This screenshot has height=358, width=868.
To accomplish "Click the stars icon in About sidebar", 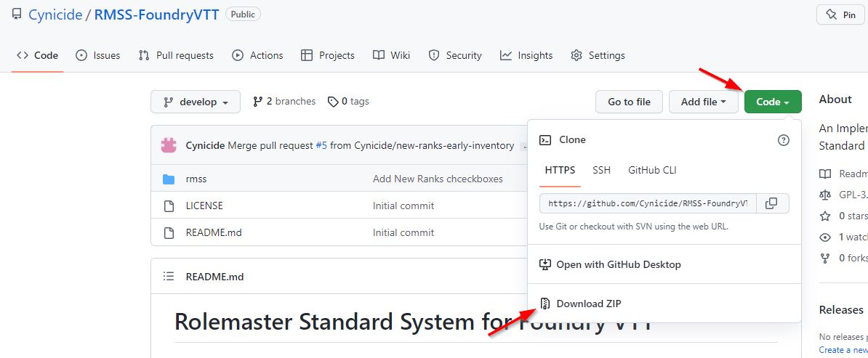I will pos(825,216).
